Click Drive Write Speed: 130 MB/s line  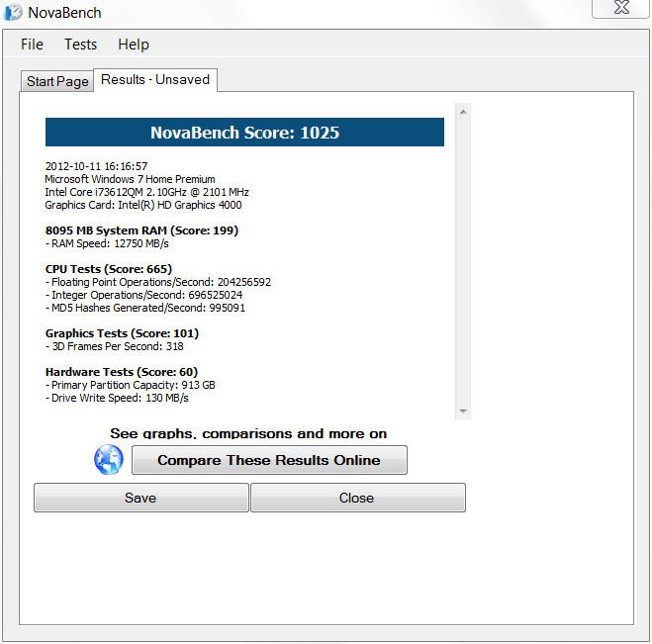(117, 398)
